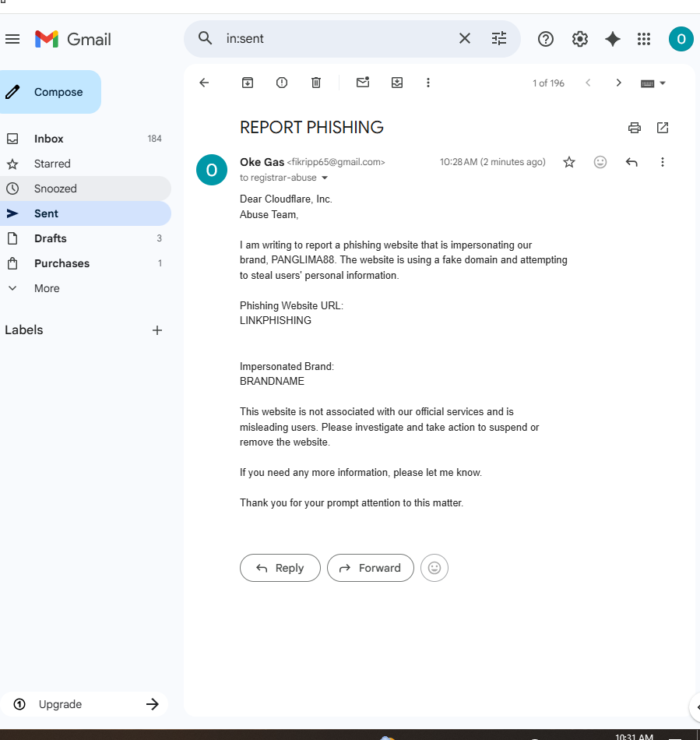
Task: Click the Gemini sparkle icon
Action: click(x=612, y=39)
